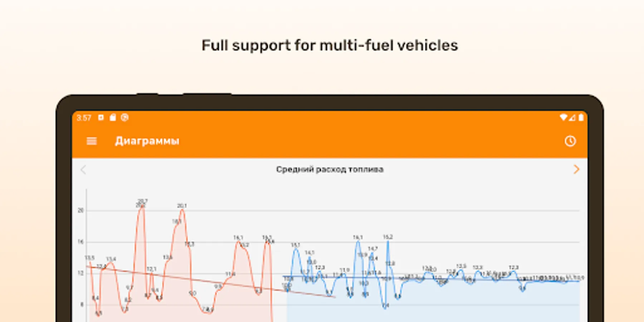Tap the circular notification icon in status bar
The image size is (644, 322).
pyautogui.click(x=125, y=117)
